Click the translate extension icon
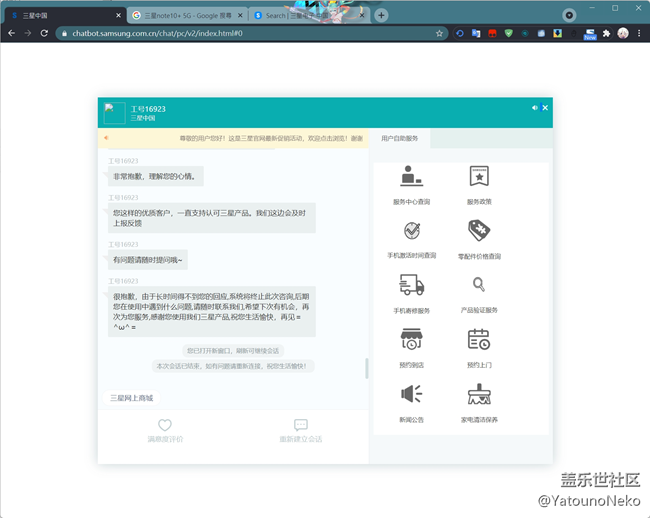This screenshot has height=518, width=650. click(x=476, y=33)
